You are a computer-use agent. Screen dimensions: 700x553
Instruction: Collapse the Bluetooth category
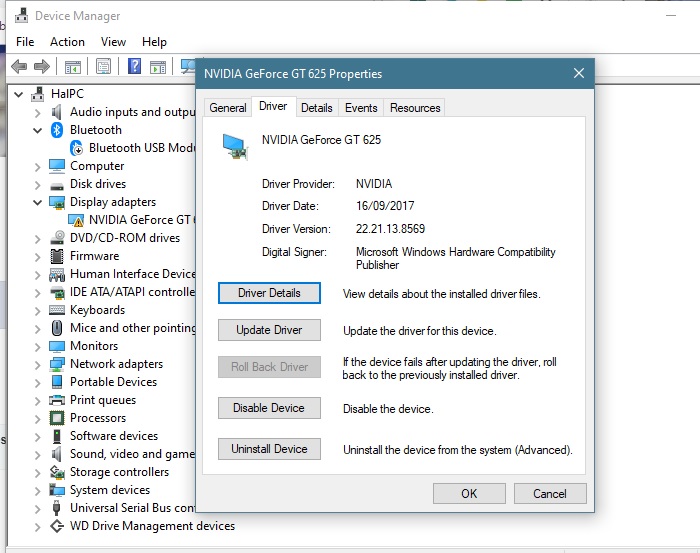[x=38, y=130]
